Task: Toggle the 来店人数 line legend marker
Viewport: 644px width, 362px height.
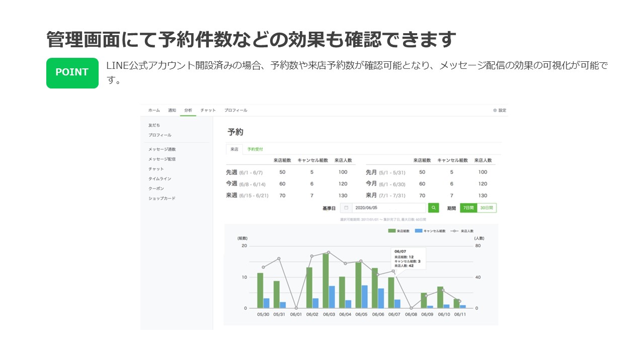Action: (x=454, y=231)
